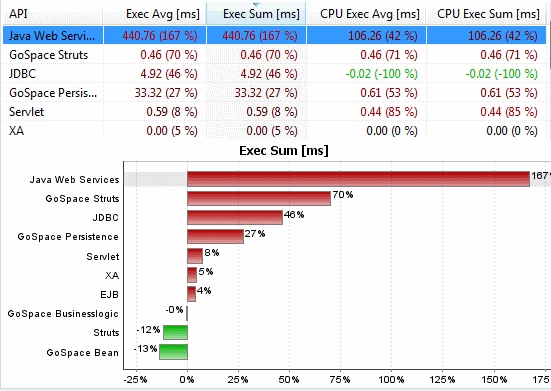Click the GoSpace Persistence 27% bar
Image resolution: width=551 pixels, height=391 pixels.
[215, 236]
